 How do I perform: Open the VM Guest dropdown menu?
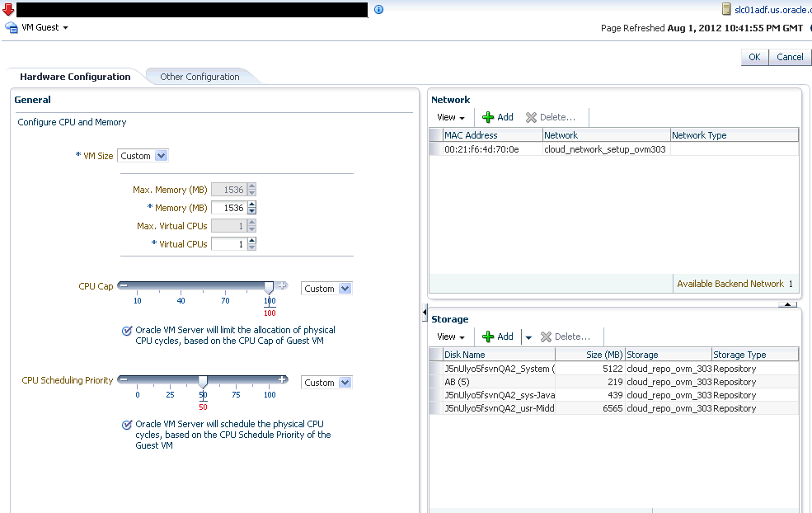coord(45,27)
